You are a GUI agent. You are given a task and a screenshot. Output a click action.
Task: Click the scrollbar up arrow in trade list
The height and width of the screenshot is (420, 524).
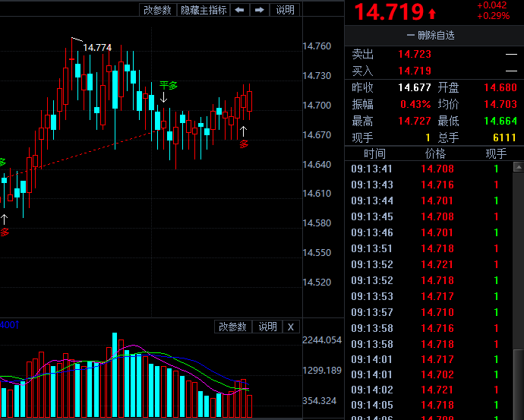coord(519,166)
